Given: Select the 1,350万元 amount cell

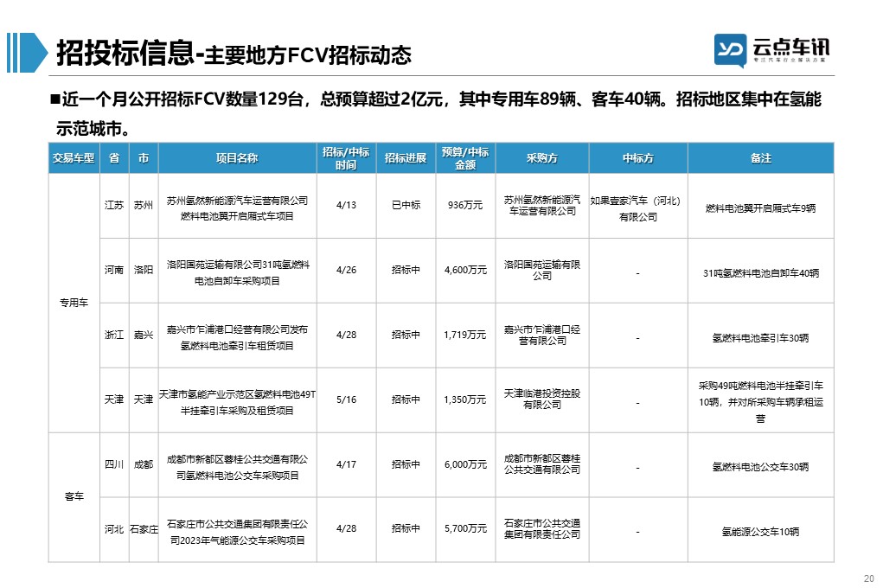Looking at the screenshot, I should [465, 399].
